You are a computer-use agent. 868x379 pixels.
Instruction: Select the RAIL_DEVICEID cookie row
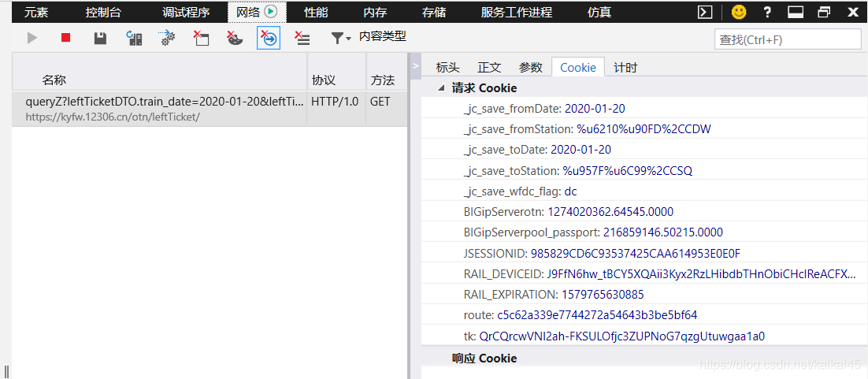pyautogui.click(x=644, y=273)
